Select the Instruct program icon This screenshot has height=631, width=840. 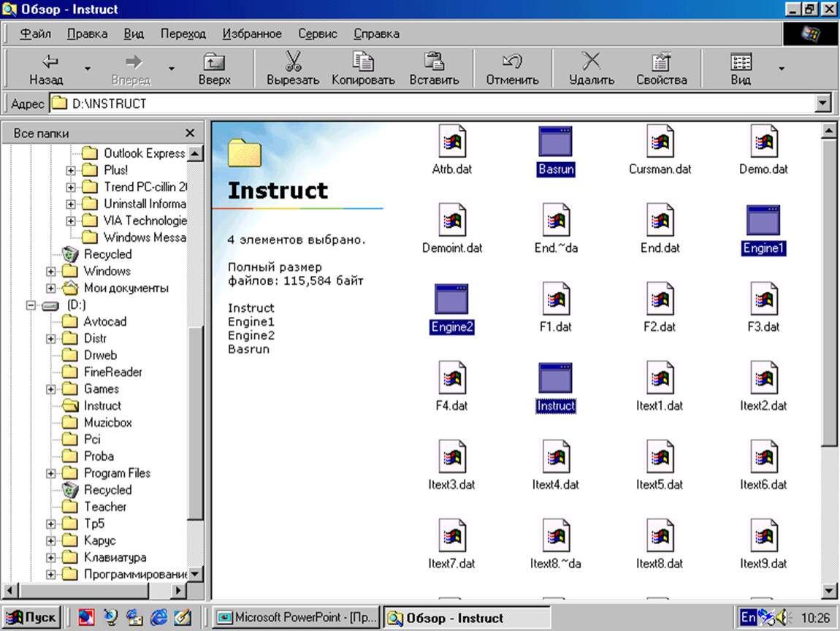(x=556, y=378)
